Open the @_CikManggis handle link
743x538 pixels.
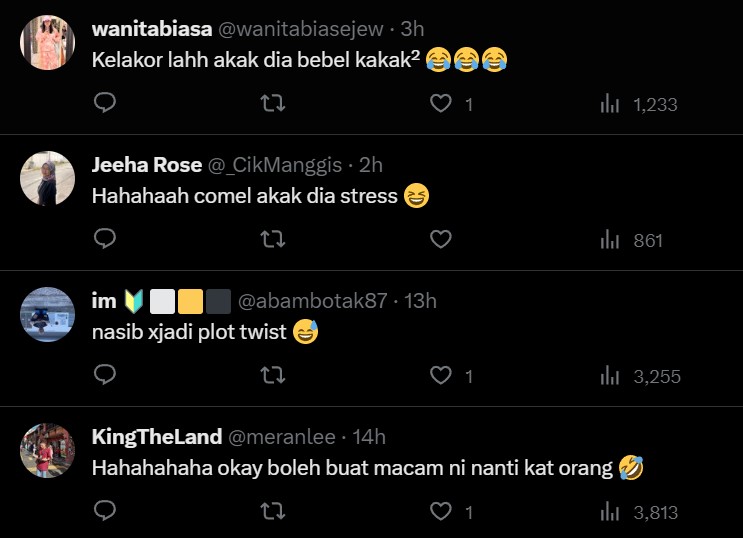[x=274, y=165]
